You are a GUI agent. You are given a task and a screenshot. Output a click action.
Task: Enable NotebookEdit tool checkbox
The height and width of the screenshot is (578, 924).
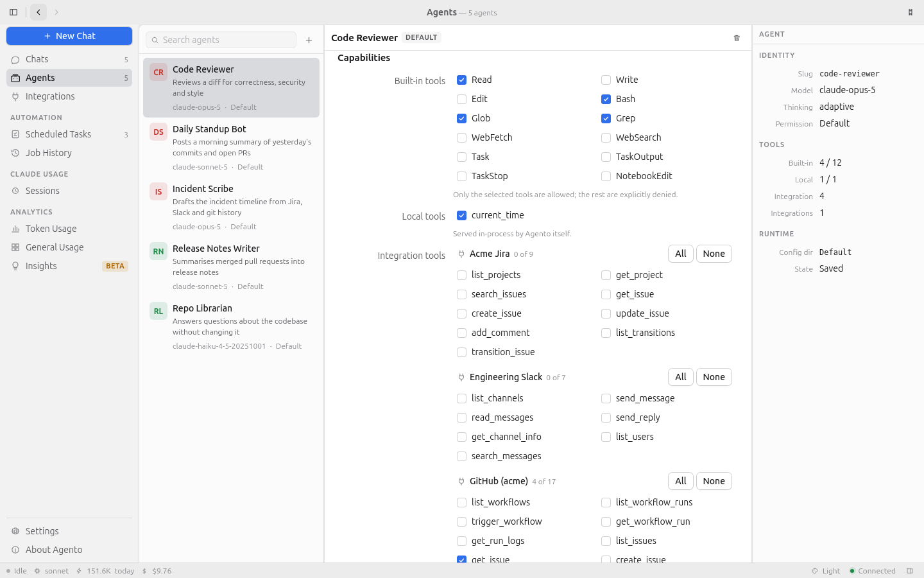pos(606,176)
